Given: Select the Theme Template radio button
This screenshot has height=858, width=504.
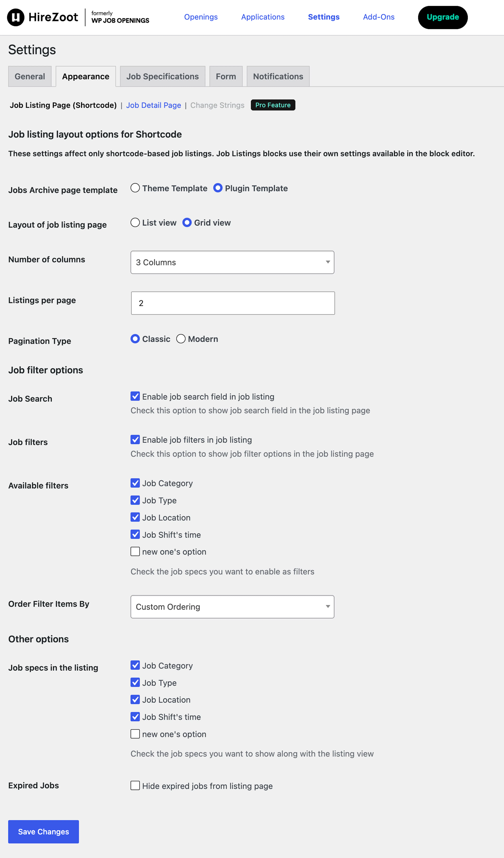Looking at the screenshot, I should [x=135, y=188].
